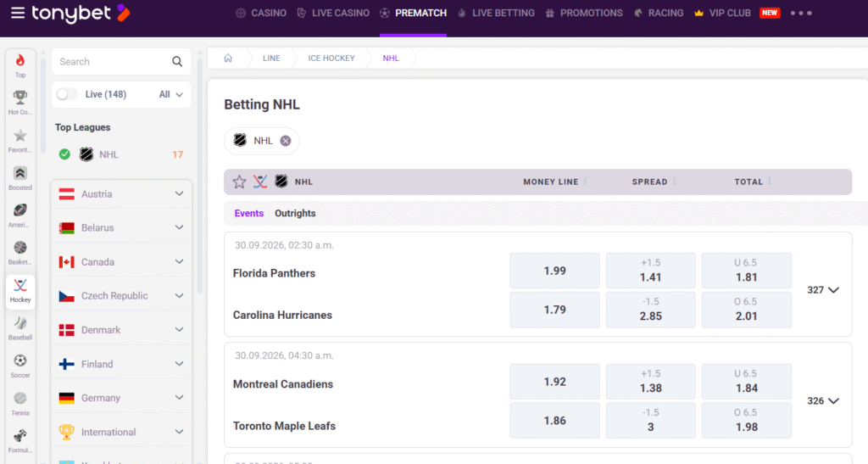Open the Boosted odds icon

coord(20,173)
